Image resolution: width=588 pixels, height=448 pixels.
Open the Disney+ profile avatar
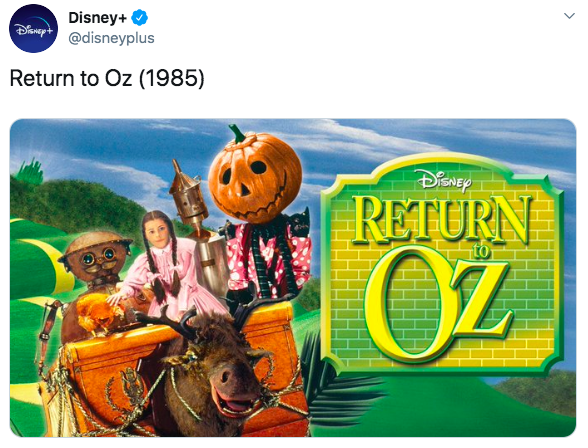[x=33, y=28]
